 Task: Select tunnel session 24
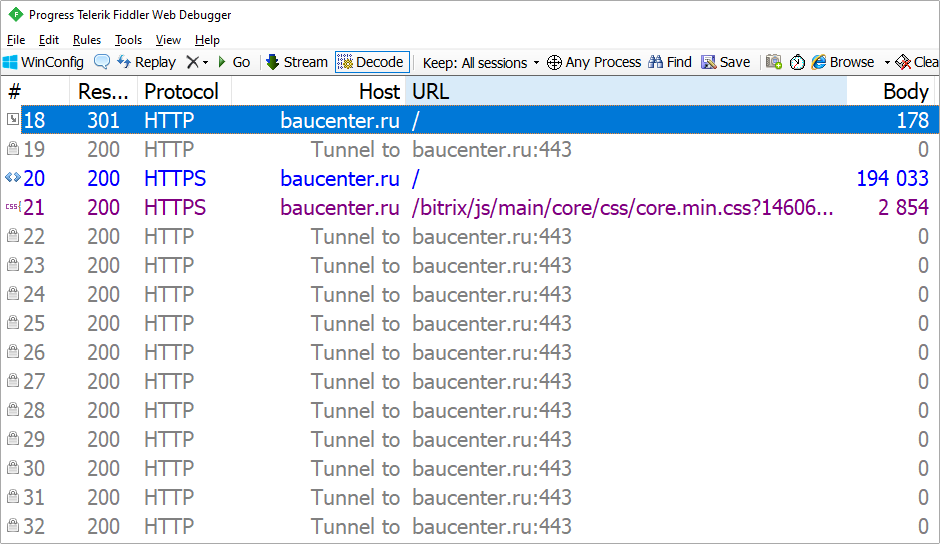pos(470,294)
